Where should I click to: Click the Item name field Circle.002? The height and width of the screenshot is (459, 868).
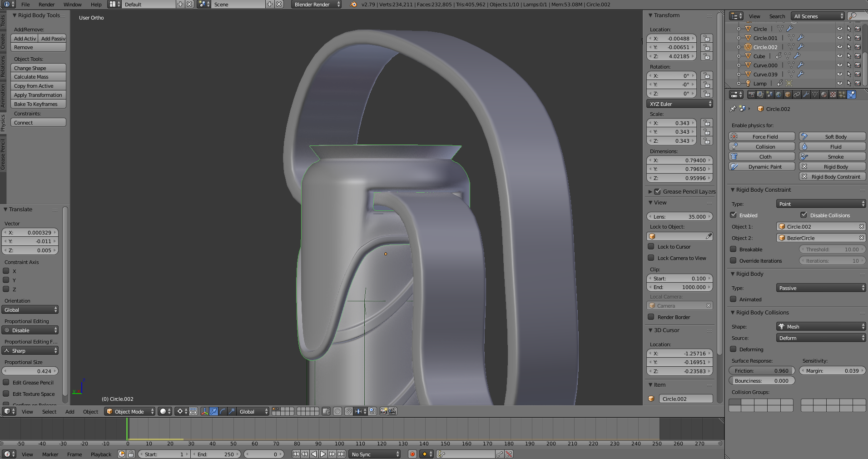pos(685,399)
